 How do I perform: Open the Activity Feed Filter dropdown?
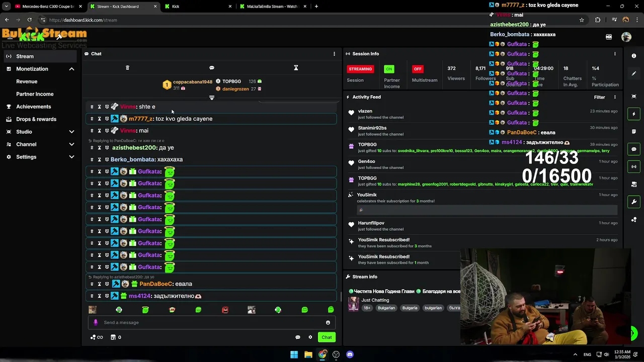pos(599,97)
